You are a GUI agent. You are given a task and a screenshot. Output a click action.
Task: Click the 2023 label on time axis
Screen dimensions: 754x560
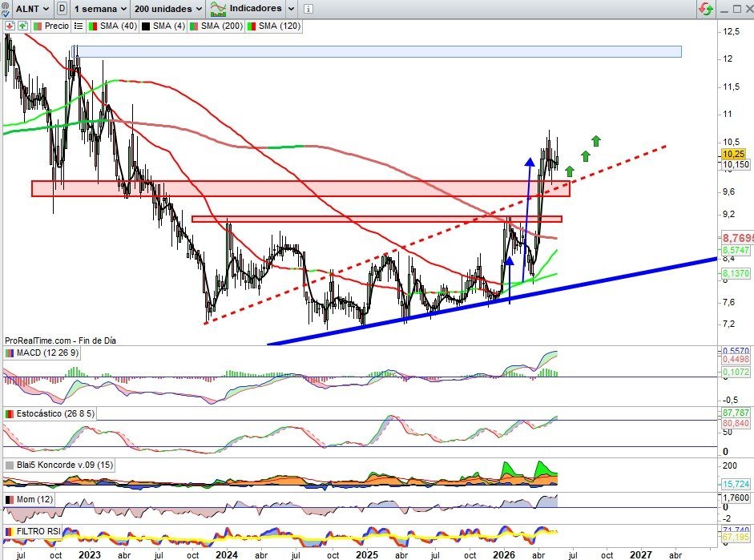coord(90,554)
